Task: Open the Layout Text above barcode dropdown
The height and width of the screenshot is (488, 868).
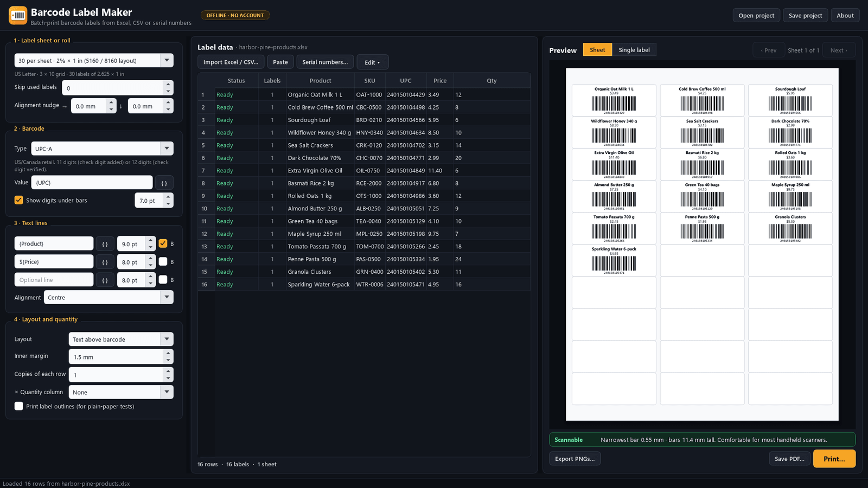Action: pos(121,339)
